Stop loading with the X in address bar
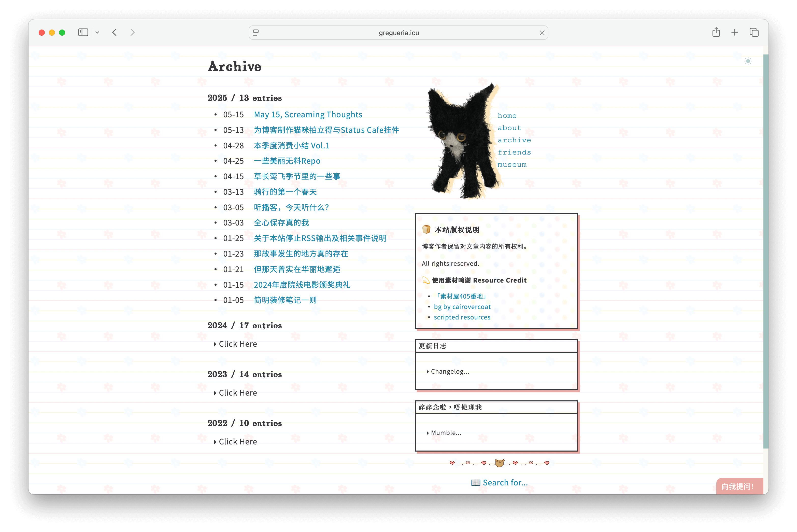The height and width of the screenshot is (532, 797). pyautogui.click(x=542, y=33)
